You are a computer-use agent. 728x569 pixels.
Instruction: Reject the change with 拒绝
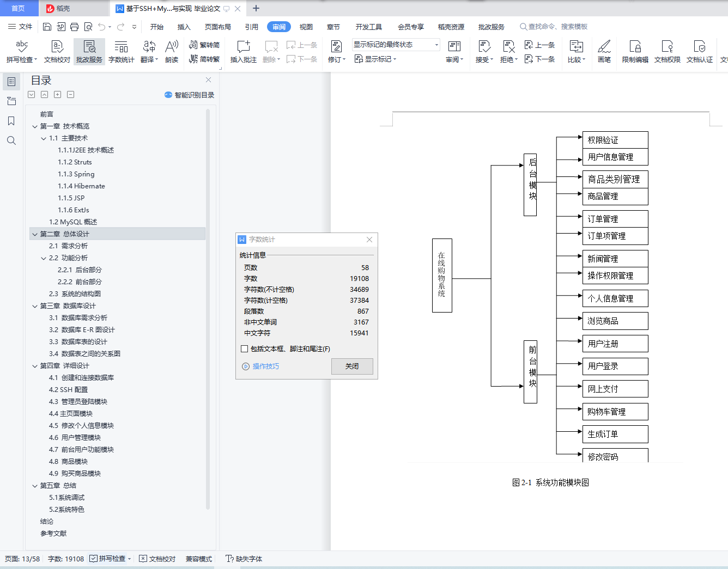point(509,52)
